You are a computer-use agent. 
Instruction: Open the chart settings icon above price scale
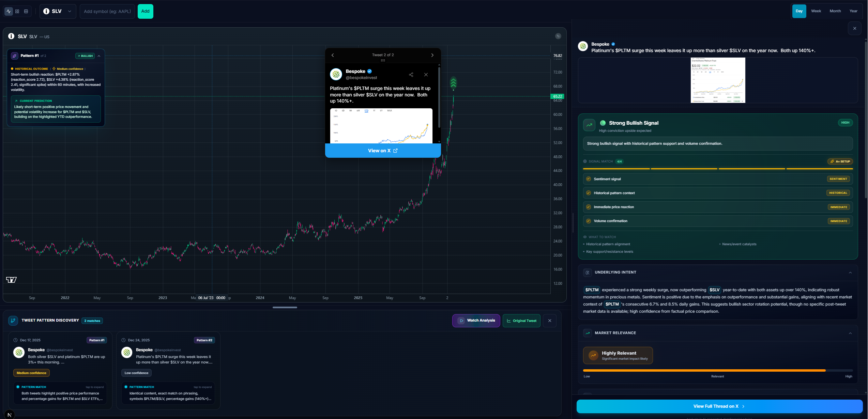[558, 36]
